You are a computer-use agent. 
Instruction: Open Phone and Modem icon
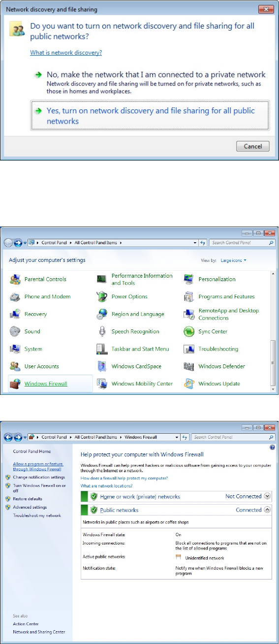pyautogui.click(x=15, y=296)
